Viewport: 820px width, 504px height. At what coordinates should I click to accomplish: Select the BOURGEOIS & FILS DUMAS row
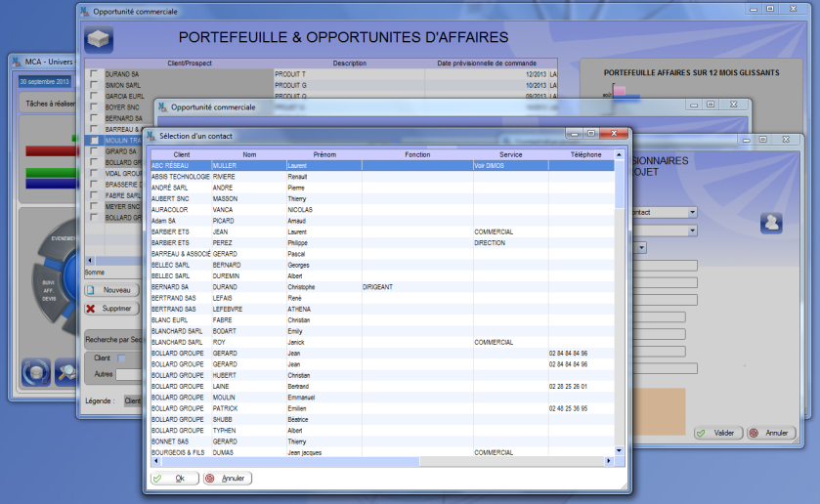pyautogui.click(x=382, y=453)
